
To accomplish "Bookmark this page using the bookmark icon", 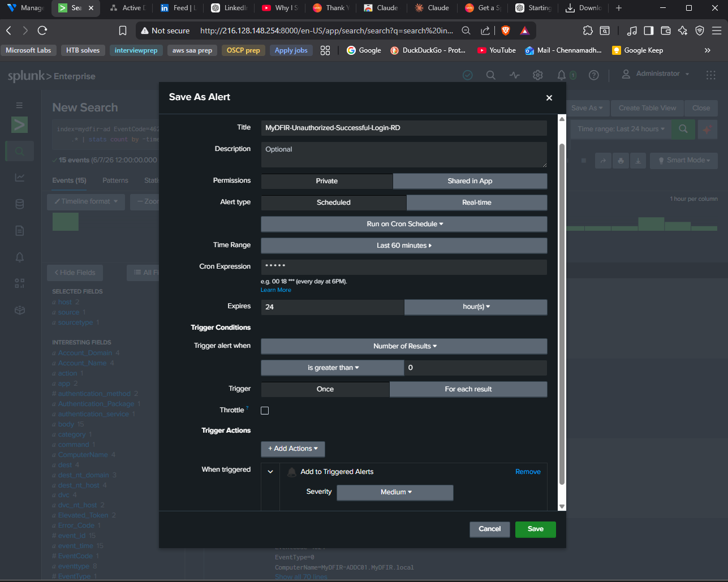I will 123,31.
